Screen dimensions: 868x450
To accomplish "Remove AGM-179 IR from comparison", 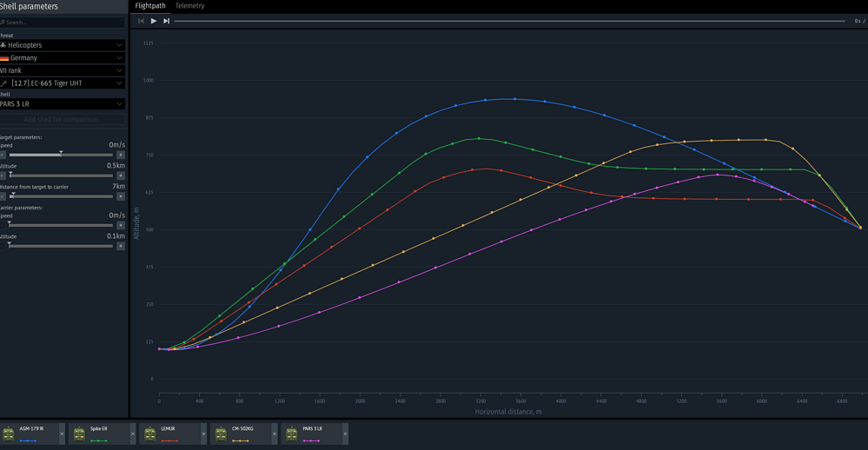I will [62, 434].
